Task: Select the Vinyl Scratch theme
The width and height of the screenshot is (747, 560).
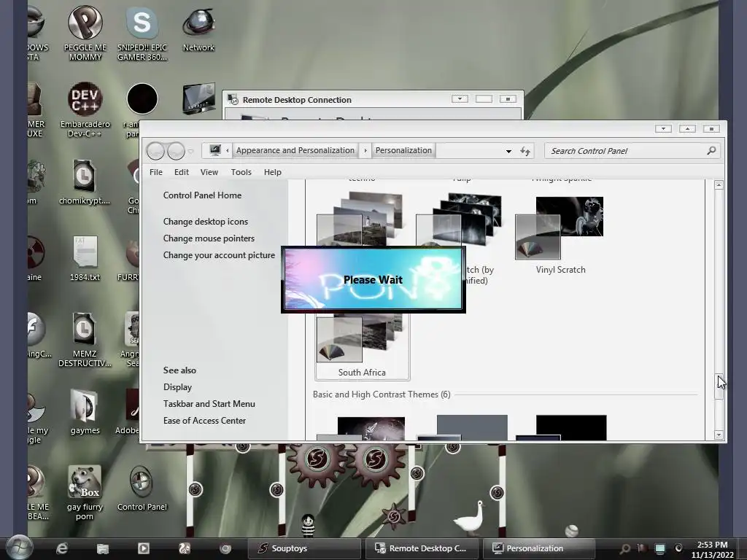Action: click(560, 234)
